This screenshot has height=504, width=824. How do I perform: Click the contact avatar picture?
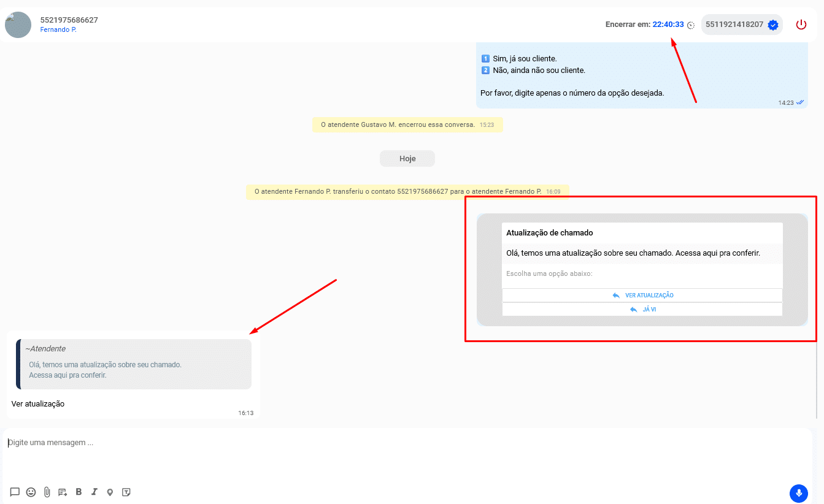click(x=18, y=25)
